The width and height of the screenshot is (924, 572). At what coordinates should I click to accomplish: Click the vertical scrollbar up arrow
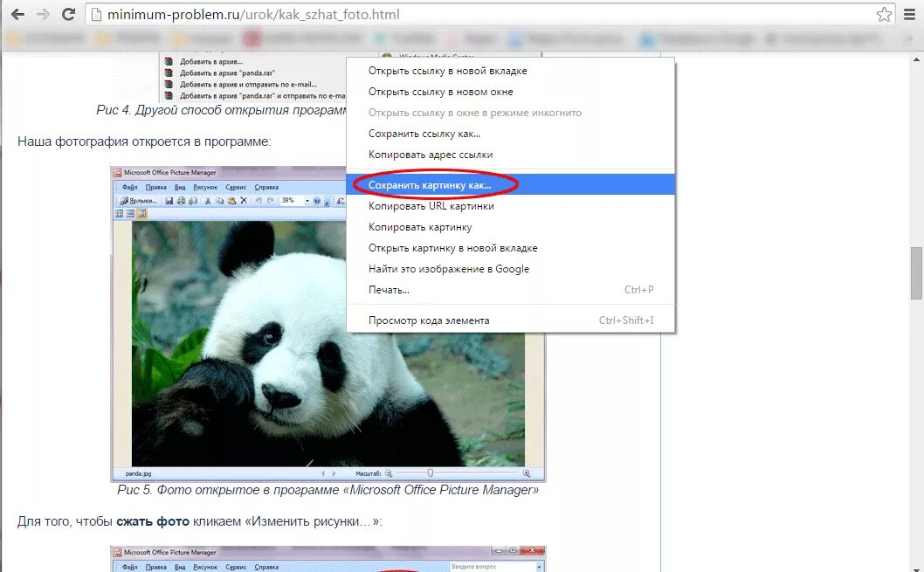(916, 59)
